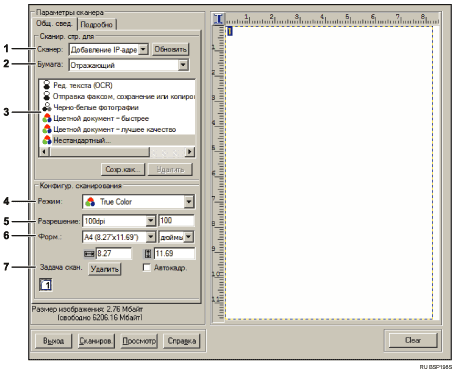Click the preset list's left scroll arrow
The width and height of the screenshot is (456, 371).
tap(45, 152)
